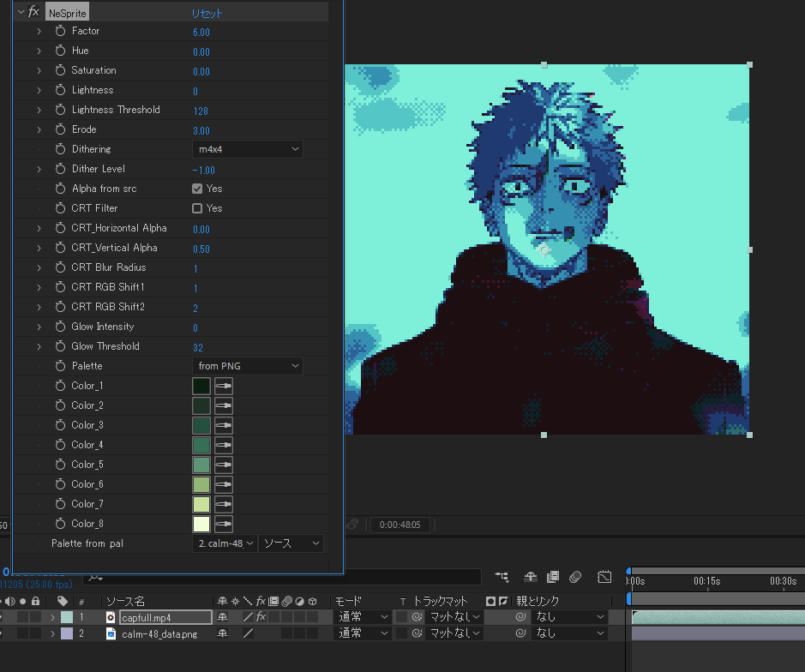Open parent link dropdown for capfull.mp4
Image resolution: width=805 pixels, height=672 pixels.
[570, 616]
